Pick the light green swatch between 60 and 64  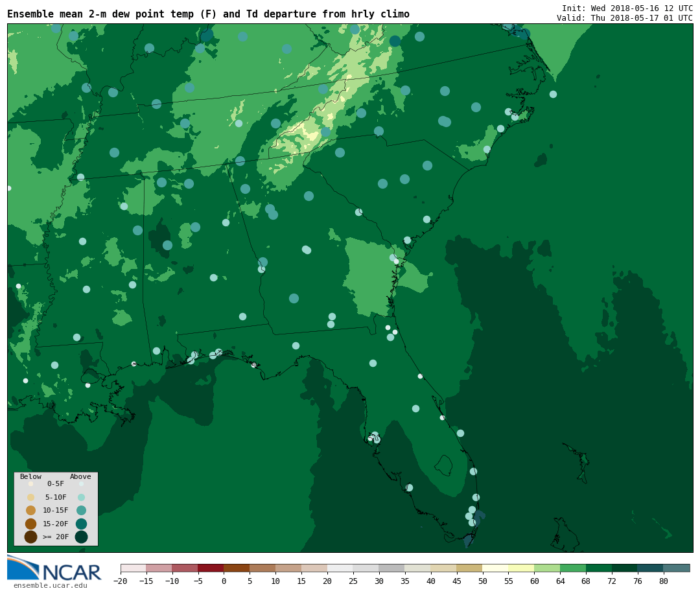coord(547,568)
